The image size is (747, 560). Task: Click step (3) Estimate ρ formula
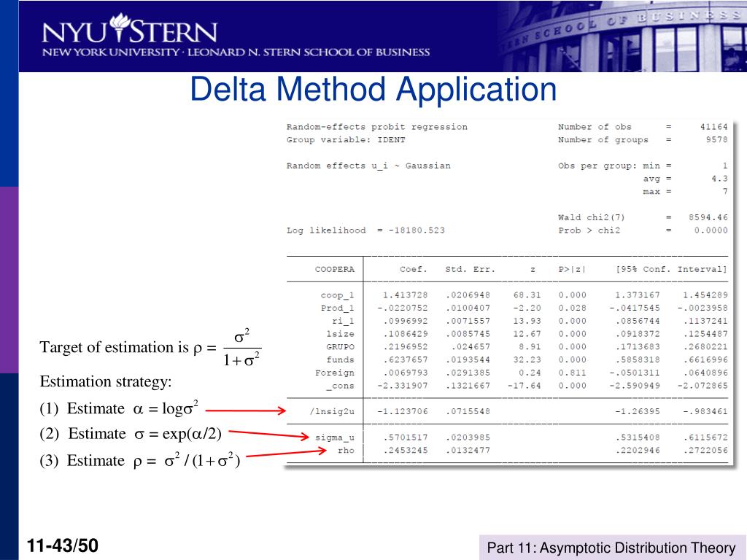[x=140, y=461]
